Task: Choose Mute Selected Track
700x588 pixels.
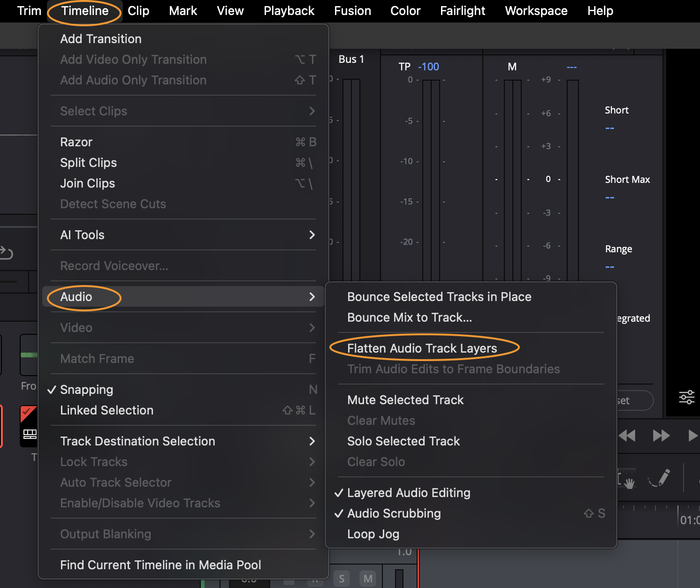Action: point(471,400)
